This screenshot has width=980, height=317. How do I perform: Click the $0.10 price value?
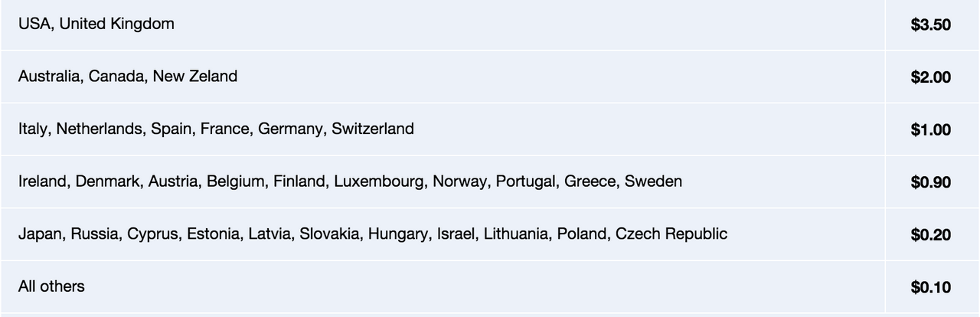(931, 288)
